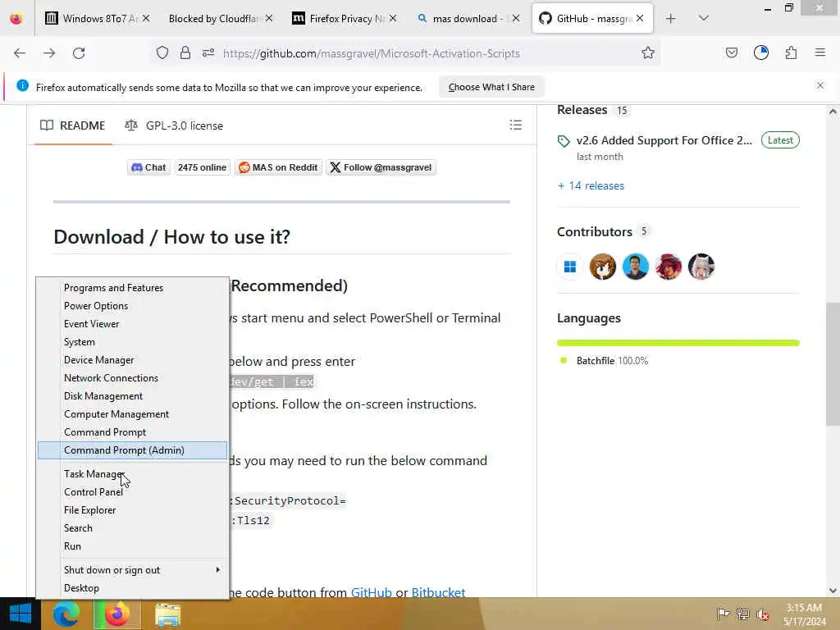Click the green Batchfile language bar
The height and width of the screenshot is (630, 840).
[x=678, y=343]
